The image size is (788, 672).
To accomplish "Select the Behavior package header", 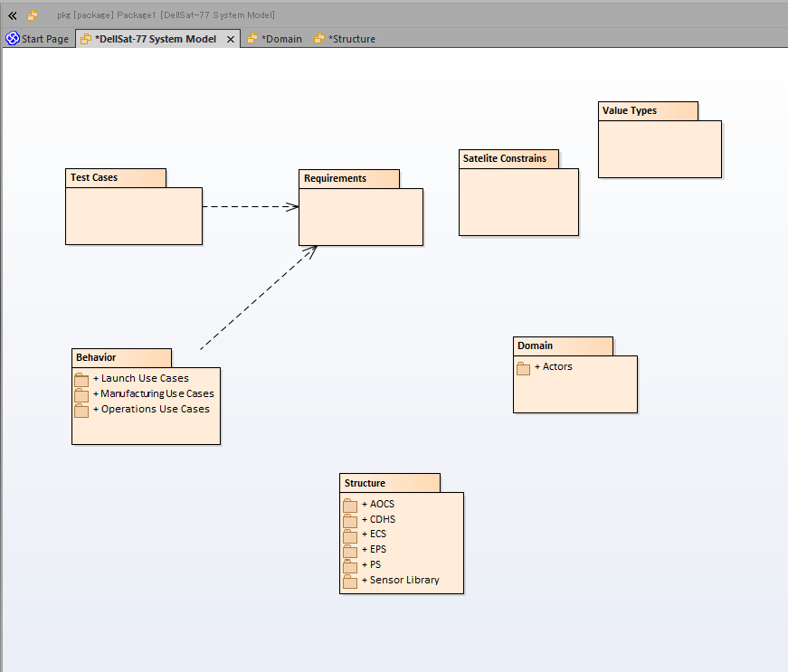I will pyautogui.click(x=121, y=357).
